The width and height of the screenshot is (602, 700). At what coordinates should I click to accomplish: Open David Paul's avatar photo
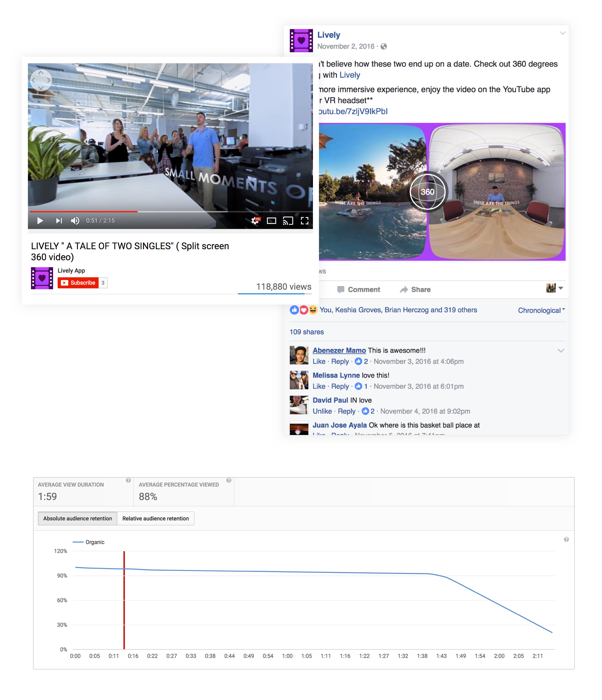point(299,405)
